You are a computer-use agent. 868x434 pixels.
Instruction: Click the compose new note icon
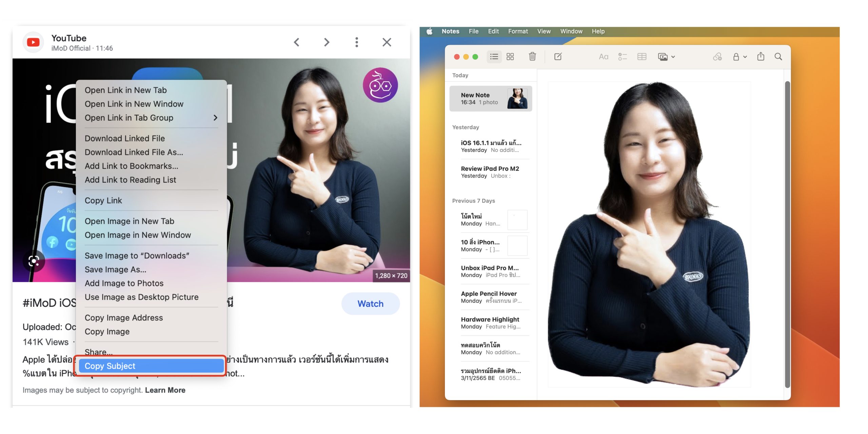click(558, 57)
